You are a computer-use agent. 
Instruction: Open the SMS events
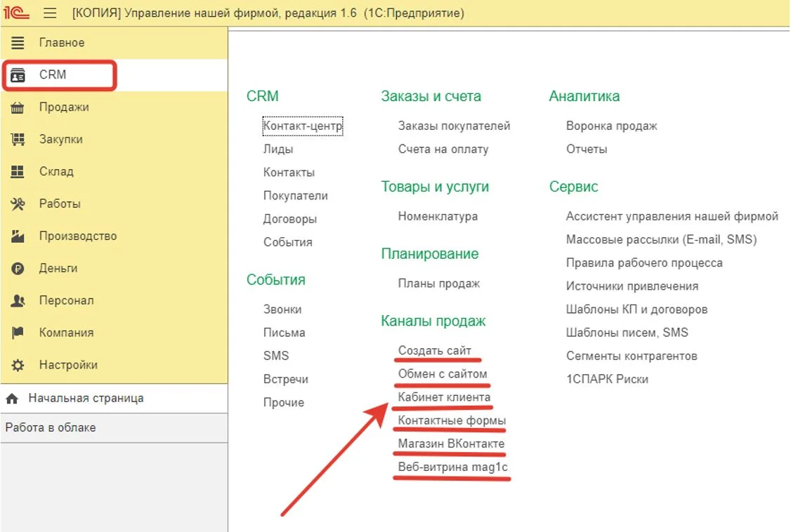(276, 356)
